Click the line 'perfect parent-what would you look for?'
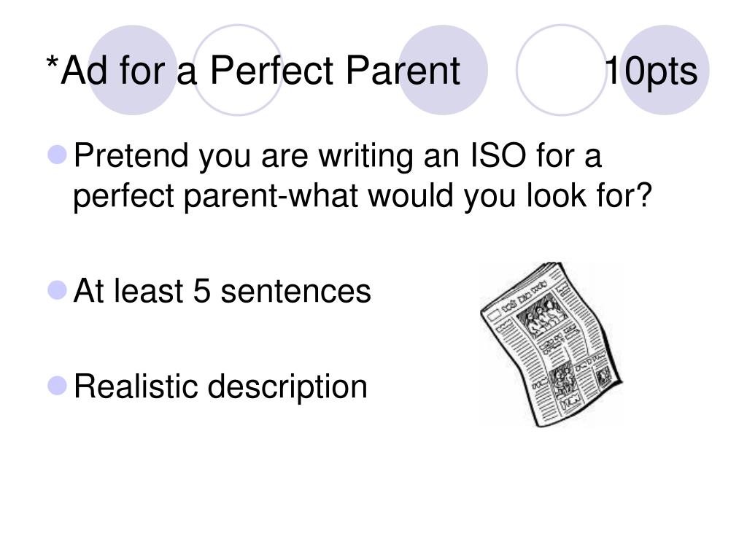This screenshot has height=560, width=747. 362,195
